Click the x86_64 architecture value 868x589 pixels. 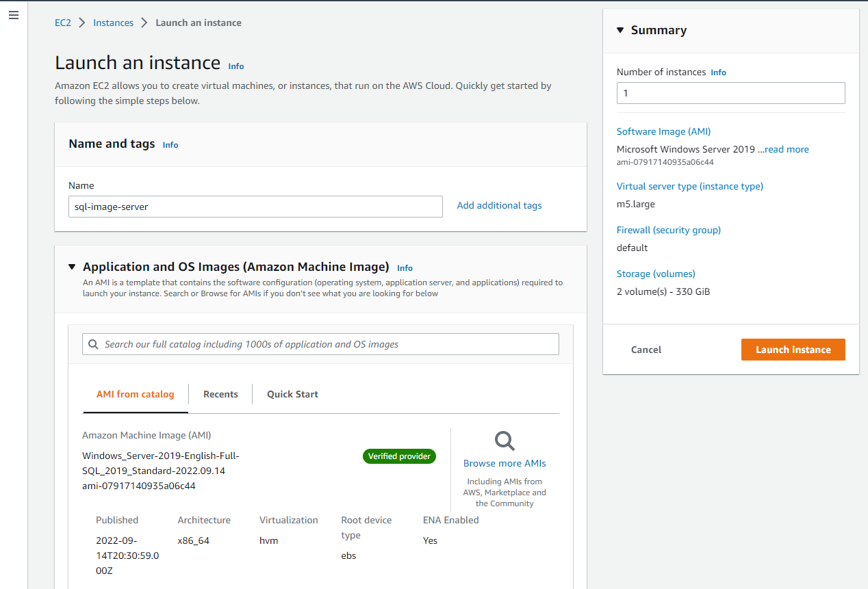tap(194, 540)
